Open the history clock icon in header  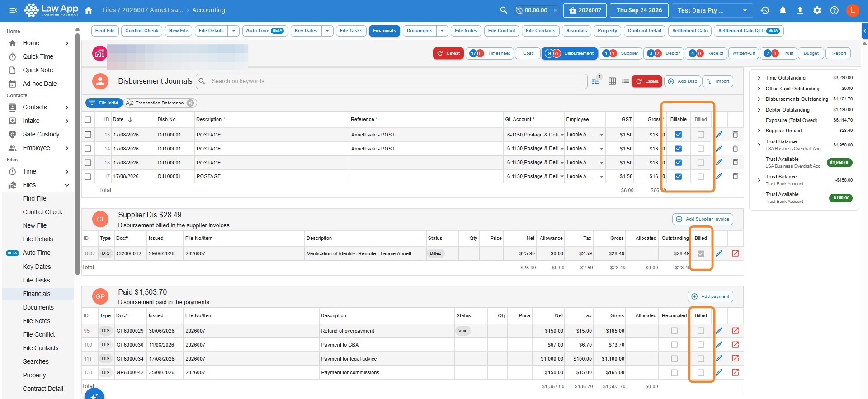click(765, 10)
